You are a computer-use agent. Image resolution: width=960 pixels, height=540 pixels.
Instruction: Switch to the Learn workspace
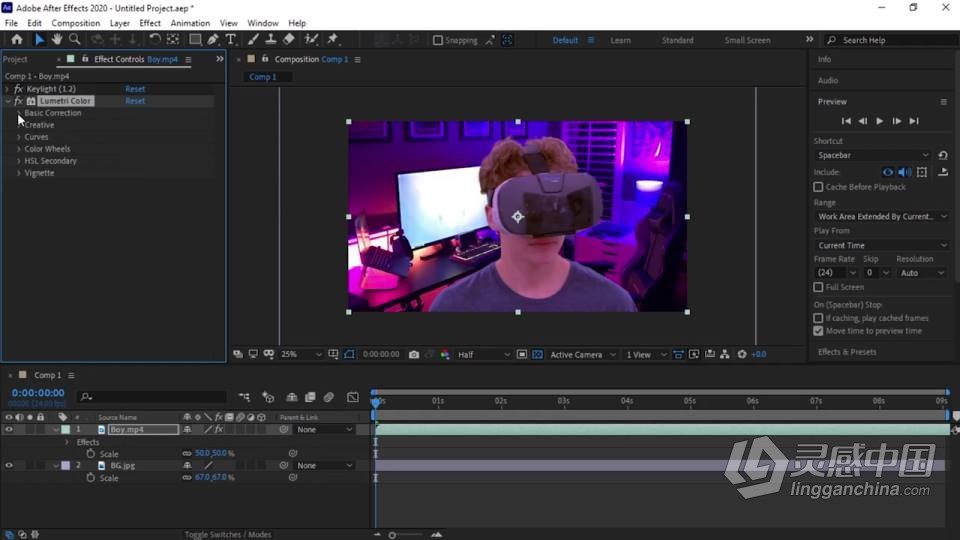pyautogui.click(x=620, y=40)
